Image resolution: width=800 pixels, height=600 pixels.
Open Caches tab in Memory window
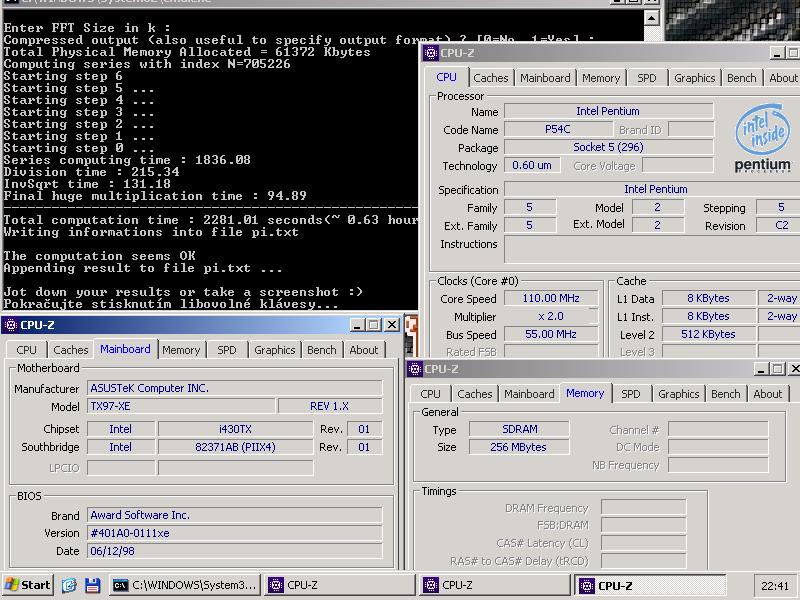(474, 394)
